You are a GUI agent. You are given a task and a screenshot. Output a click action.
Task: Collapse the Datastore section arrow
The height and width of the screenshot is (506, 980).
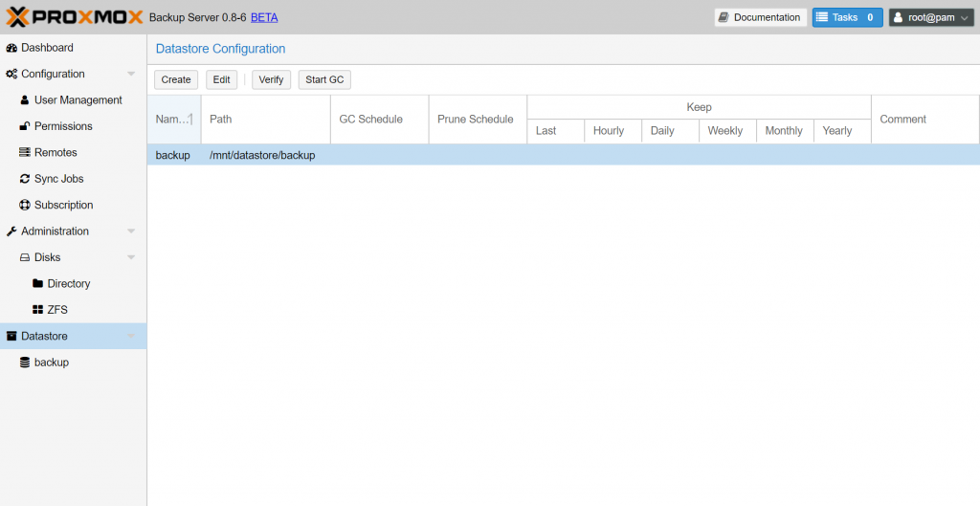tap(131, 336)
